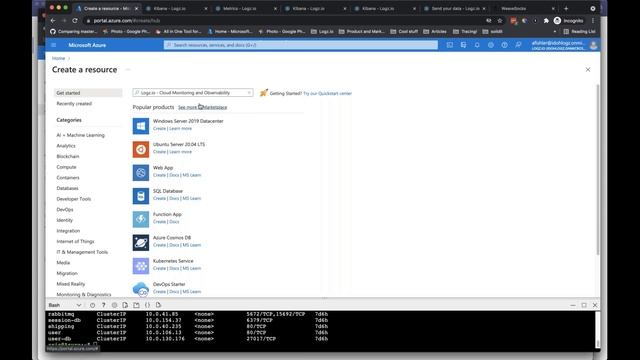
Task: Click the Ubuntu Server 20.04 LTS icon
Action: pos(141,149)
